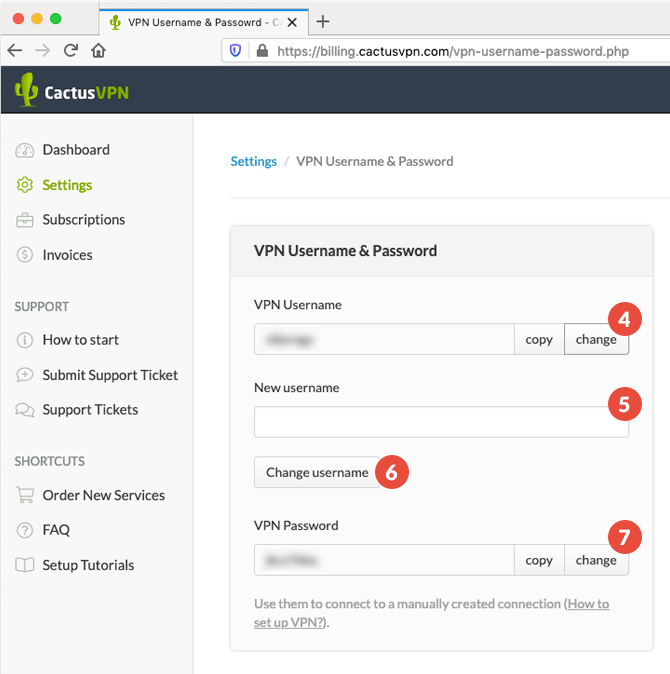Click the Change username button

click(317, 472)
